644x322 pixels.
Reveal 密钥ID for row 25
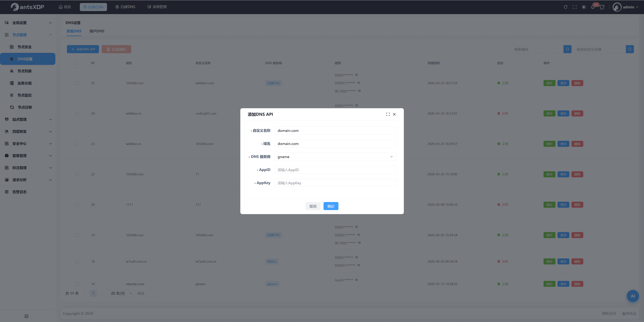tap(357, 75)
